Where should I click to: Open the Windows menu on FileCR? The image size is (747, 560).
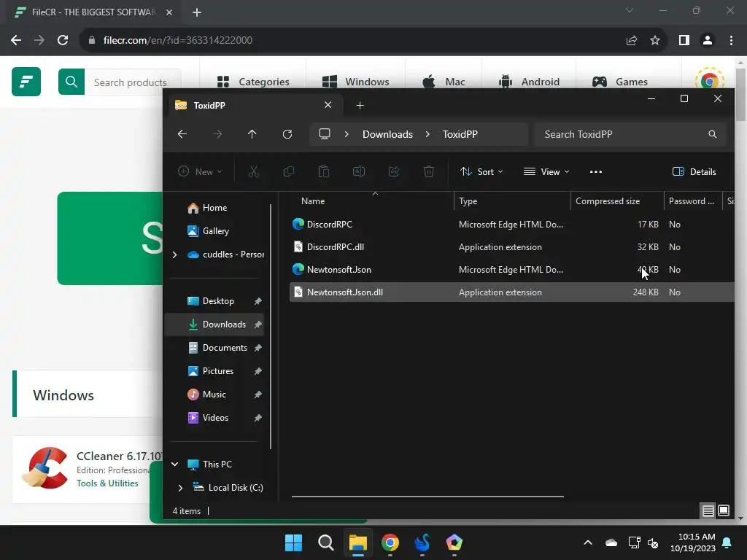[x=356, y=82]
